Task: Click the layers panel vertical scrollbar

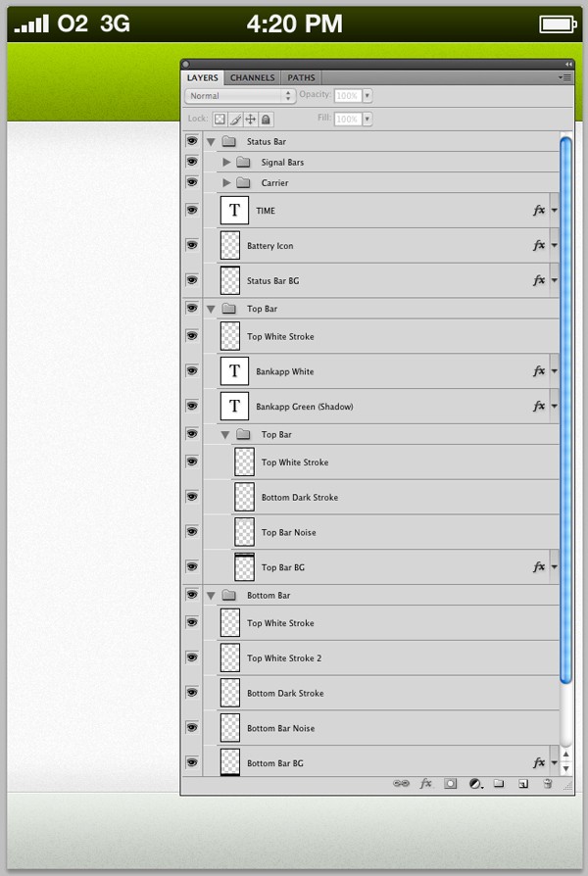Action: [565, 411]
